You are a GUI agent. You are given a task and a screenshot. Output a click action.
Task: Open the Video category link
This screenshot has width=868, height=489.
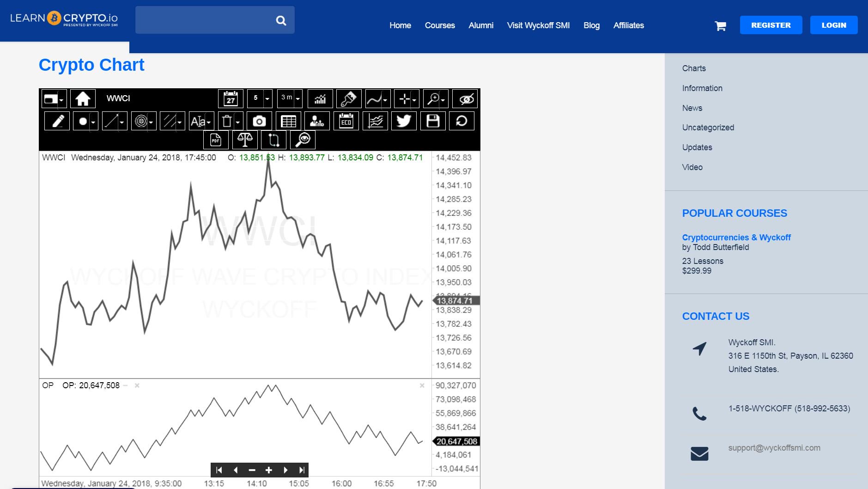pyautogui.click(x=692, y=167)
